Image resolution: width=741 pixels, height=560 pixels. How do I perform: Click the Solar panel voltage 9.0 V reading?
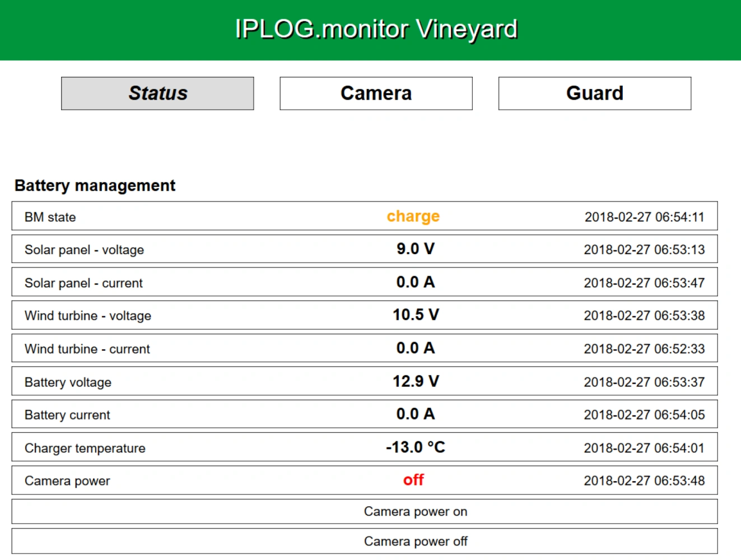click(415, 249)
